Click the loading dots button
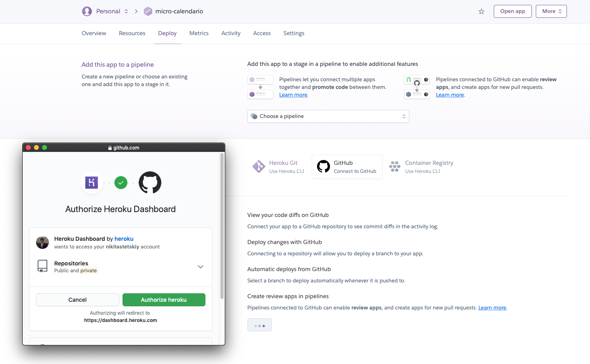 (260, 325)
